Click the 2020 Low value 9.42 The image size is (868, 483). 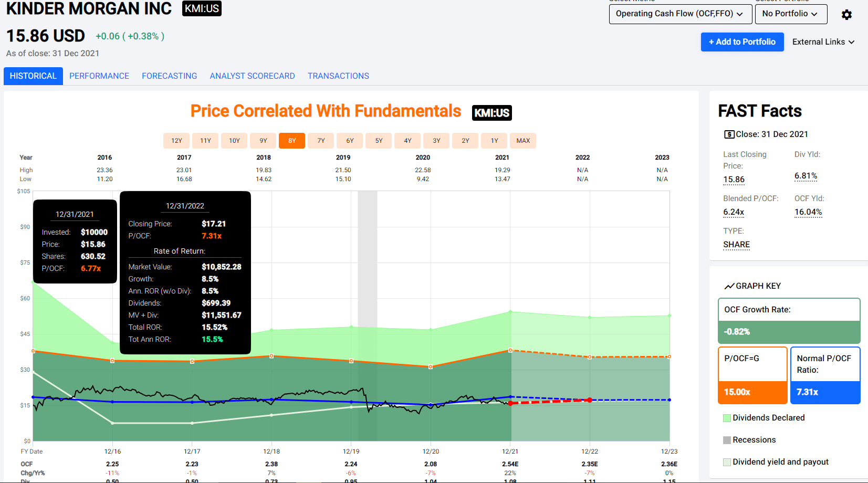pyautogui.click(x=423, y=179)
